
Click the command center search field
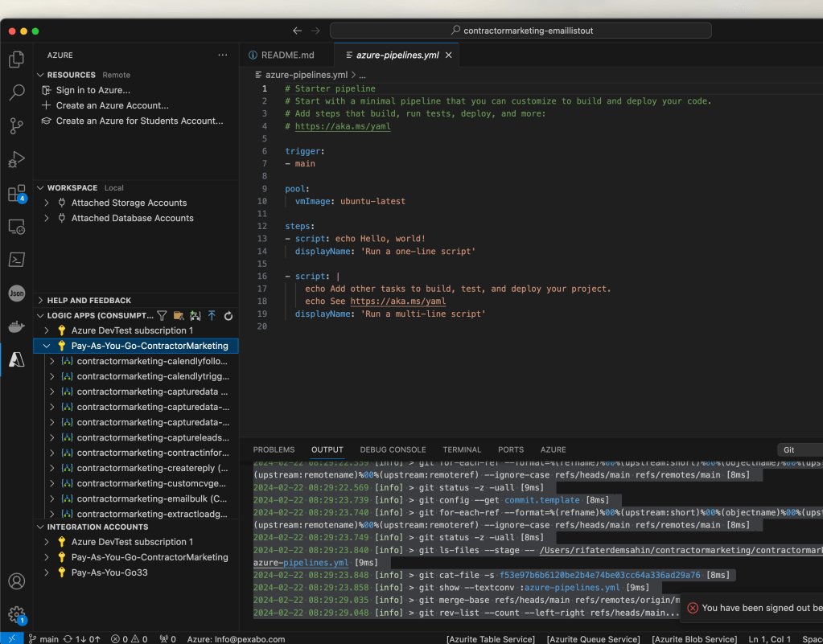pyautogui.click(x=521, y=31)
